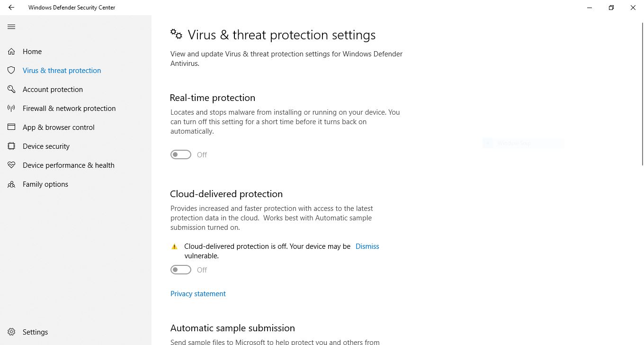
Task: Open Account protection section
Action: pyautogui.click(x=53, y=90)
